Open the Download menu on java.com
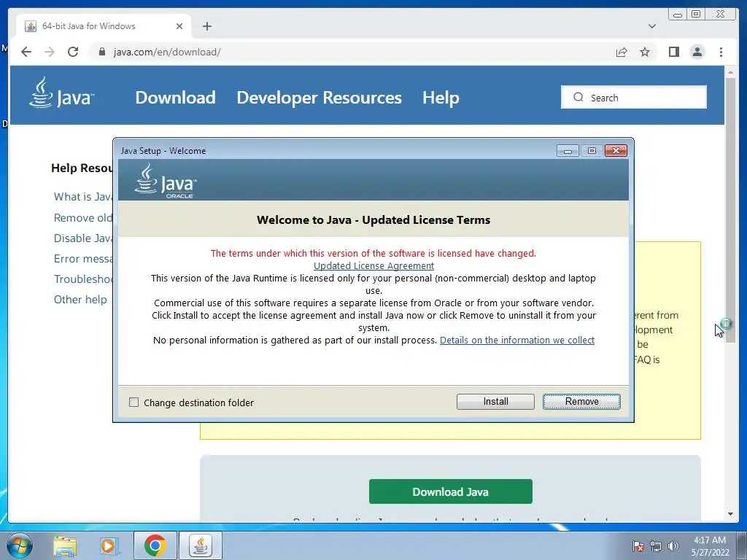747x560 pixels. coord(175,98)
